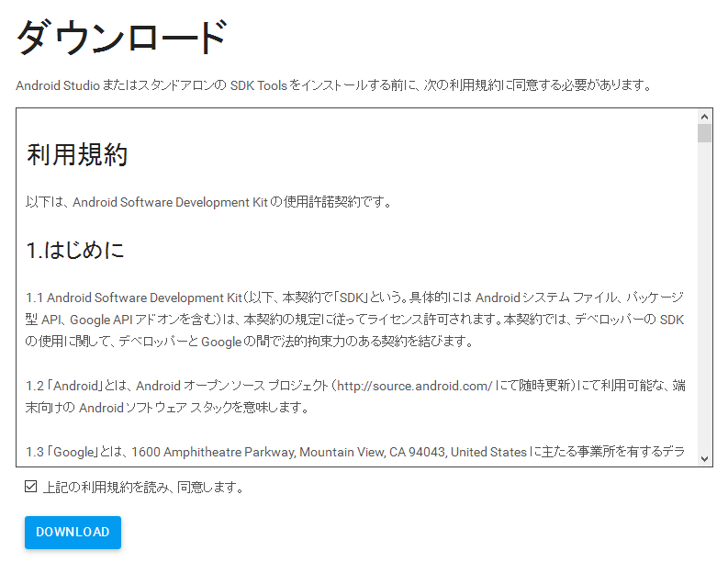The width and height of the screenshot is (728, 562).
Task: Click the intro sentence mentioning SDK Tools
Action: [x=334, y=85]
